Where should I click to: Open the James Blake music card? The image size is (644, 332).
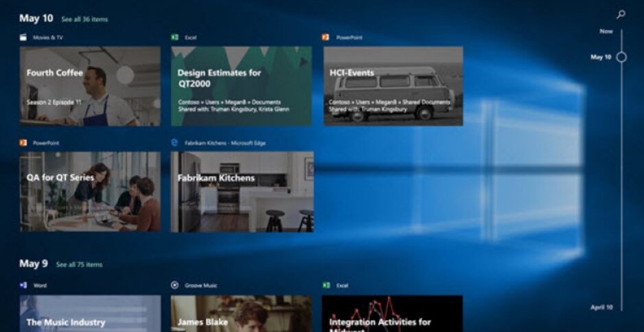point(242,313)
